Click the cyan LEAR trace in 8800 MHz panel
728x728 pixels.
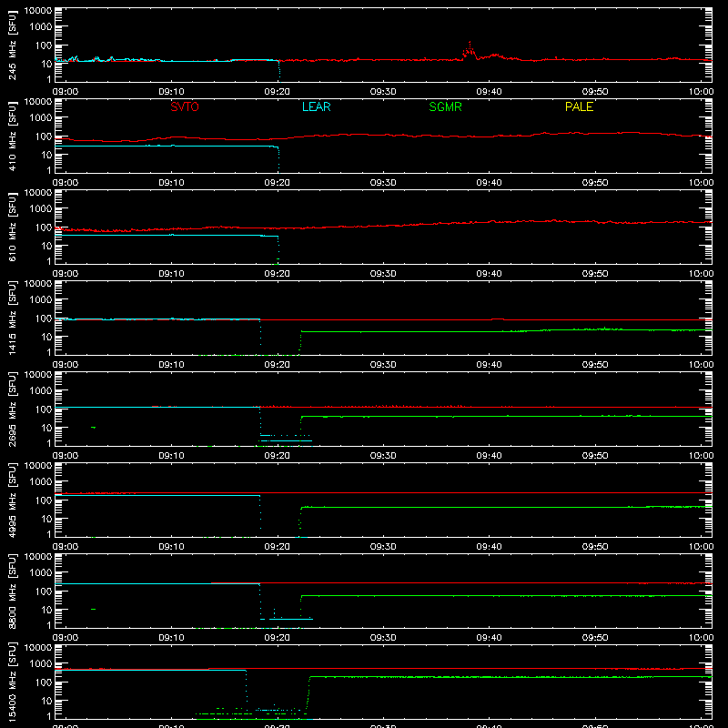tap(157, 583)
